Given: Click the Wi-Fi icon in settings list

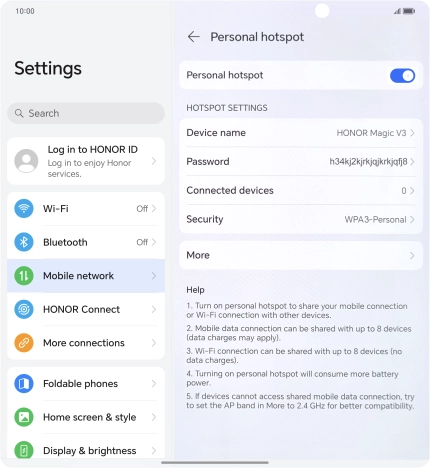Looking at the screenshot, I should click(24, 208).
